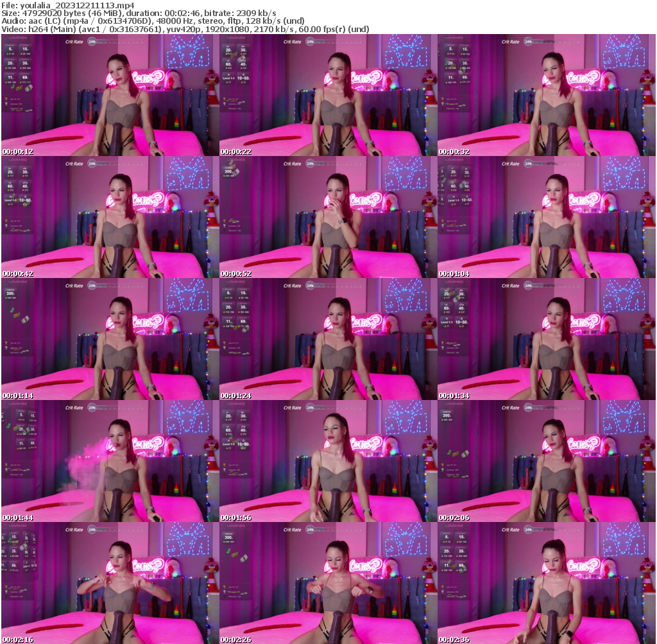Click the Crit Rate badge overlay

click(75, 42)
